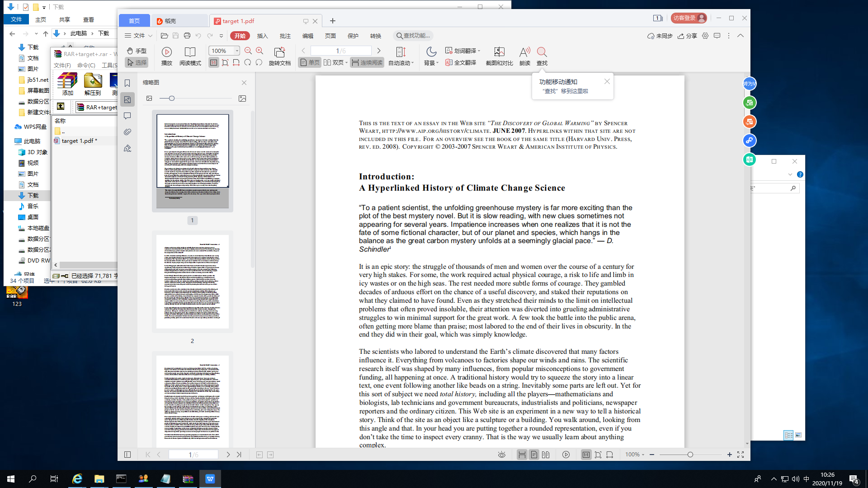Open the bookmark sidebar panel icon
Screen dimensions: 868x488
pyautogui.click(x=127, y=83)
